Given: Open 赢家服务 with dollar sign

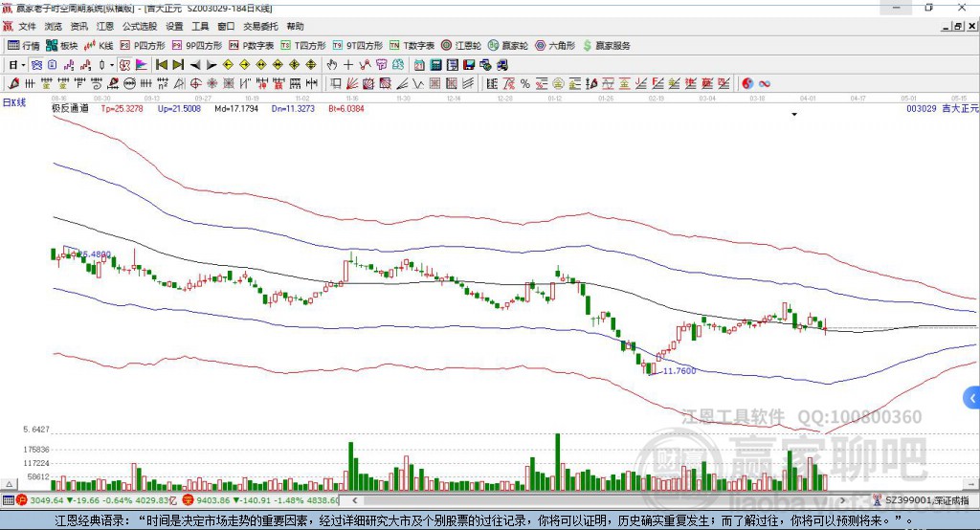Looking at the screenshot, I should 606,46.
